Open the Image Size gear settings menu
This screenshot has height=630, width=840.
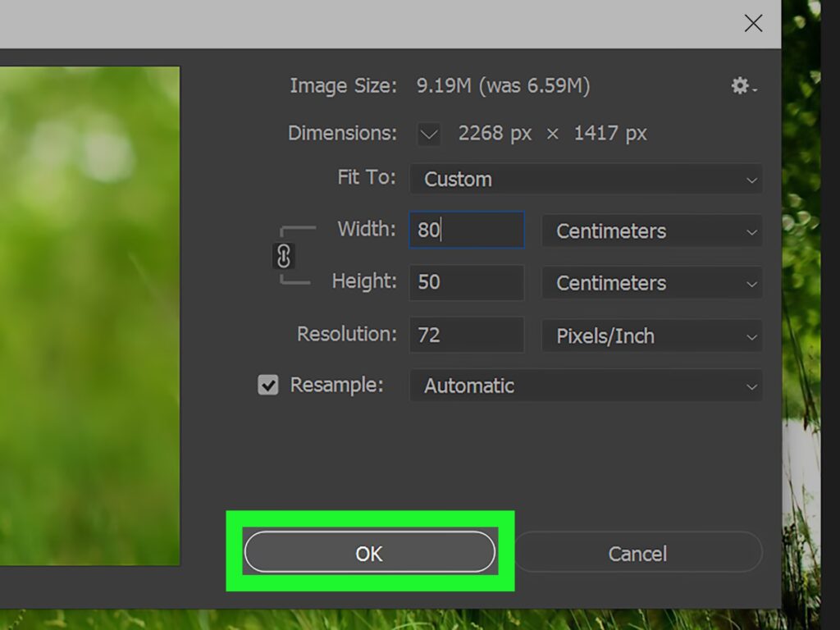click(x=743, y=86)
